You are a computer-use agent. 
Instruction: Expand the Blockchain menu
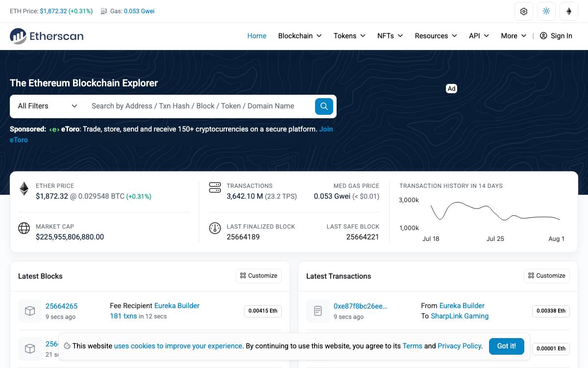300,36
